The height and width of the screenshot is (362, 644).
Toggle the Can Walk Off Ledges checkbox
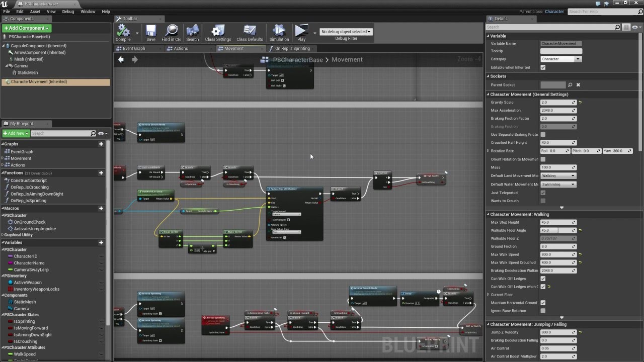[543, 279]
